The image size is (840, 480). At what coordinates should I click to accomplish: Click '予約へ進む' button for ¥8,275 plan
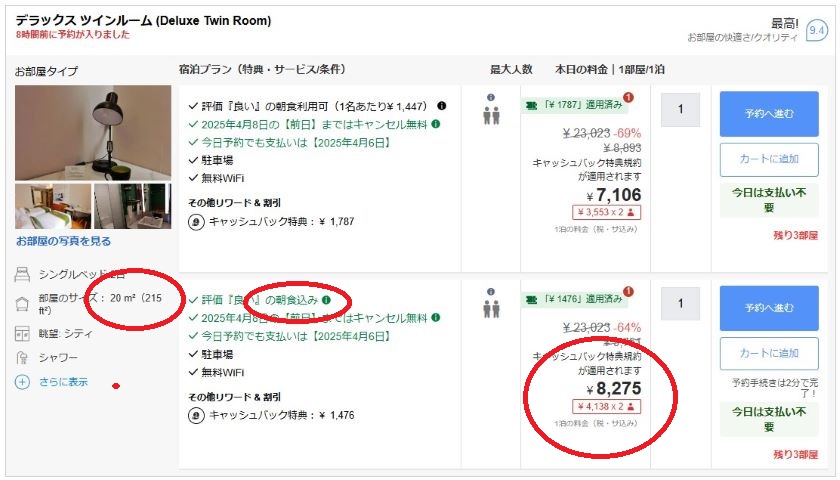[x=769, y=307]
